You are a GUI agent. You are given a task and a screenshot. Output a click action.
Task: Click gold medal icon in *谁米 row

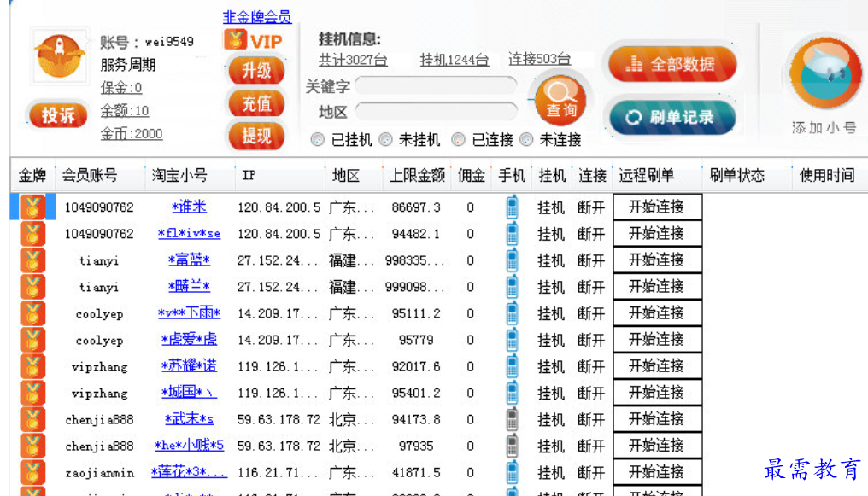[x=32, y=207]
